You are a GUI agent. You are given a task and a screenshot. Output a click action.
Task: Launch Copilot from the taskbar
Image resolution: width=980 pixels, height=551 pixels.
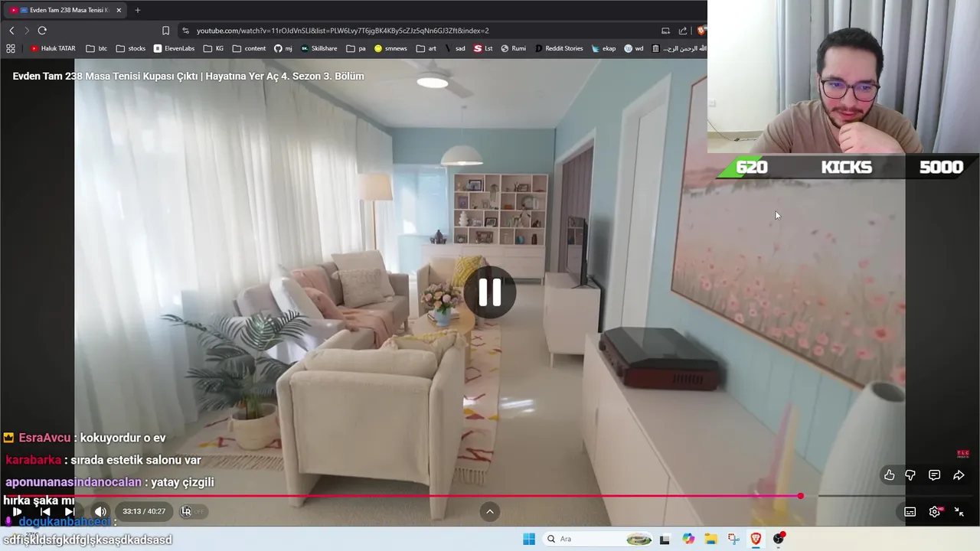click(688, 539)
